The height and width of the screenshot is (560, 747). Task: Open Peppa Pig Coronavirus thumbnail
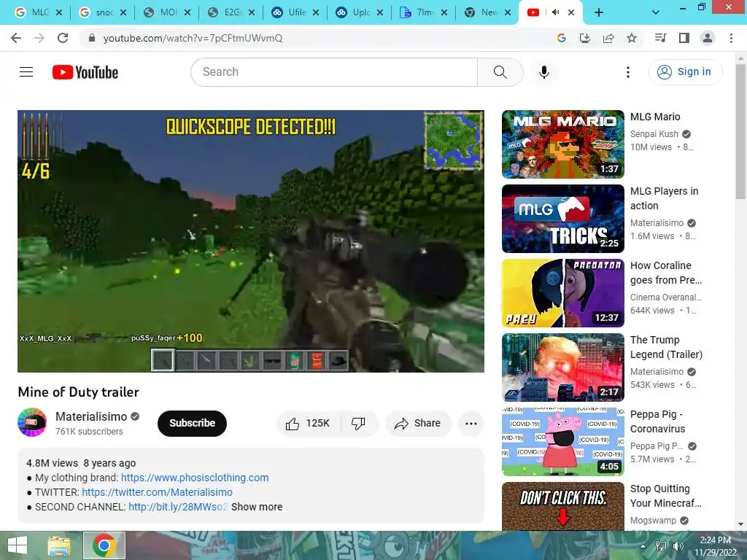pyautogui.click(x=562, y=441)
